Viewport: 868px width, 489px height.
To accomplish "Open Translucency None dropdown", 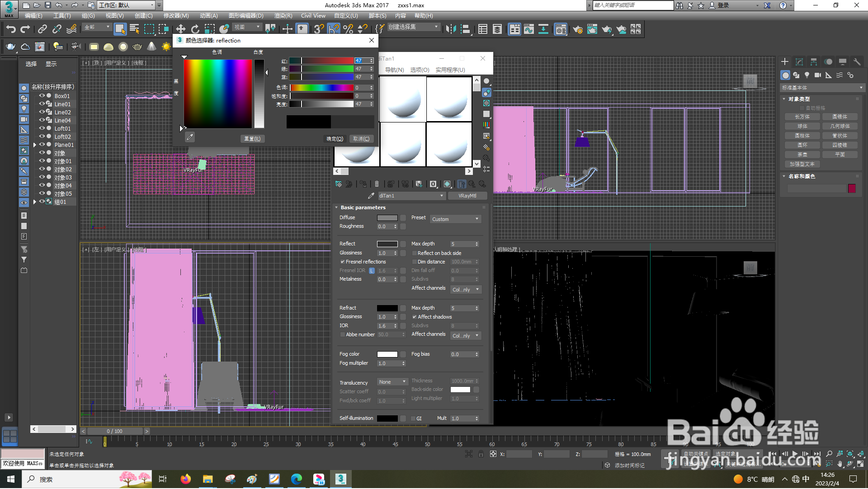I will [x=392, y=382].
